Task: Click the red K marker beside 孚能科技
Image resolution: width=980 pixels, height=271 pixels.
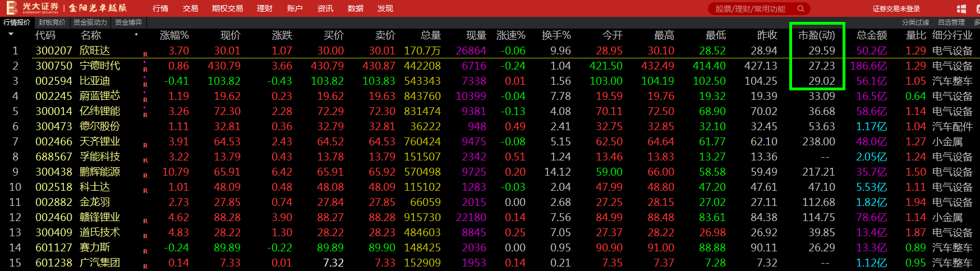Action: click(x=145, y=160)
